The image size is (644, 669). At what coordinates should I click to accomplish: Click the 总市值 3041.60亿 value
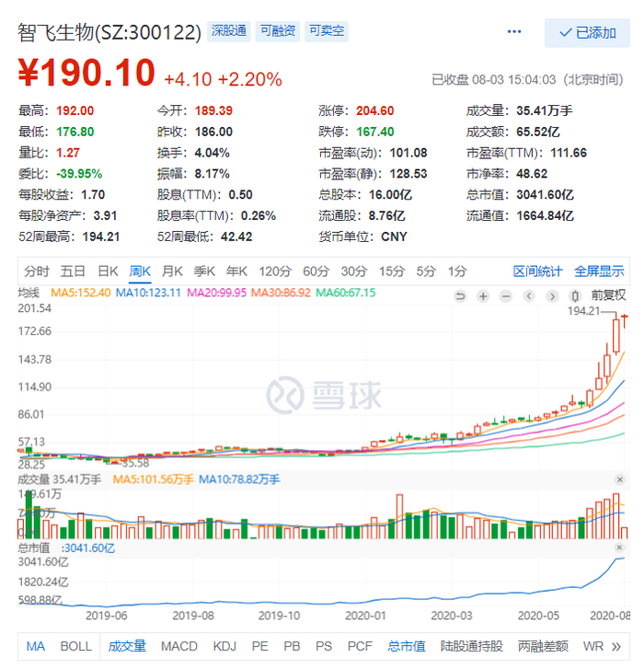point(545,194)
